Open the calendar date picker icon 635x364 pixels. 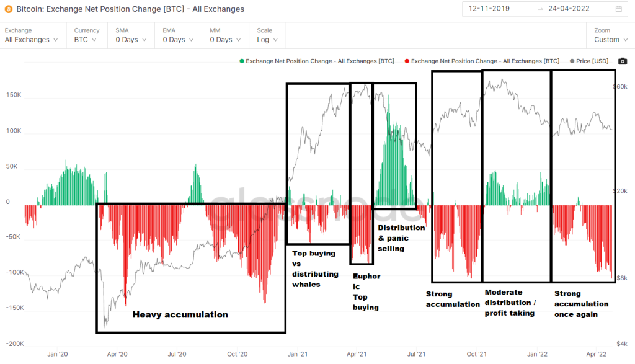tap(618, 9)
